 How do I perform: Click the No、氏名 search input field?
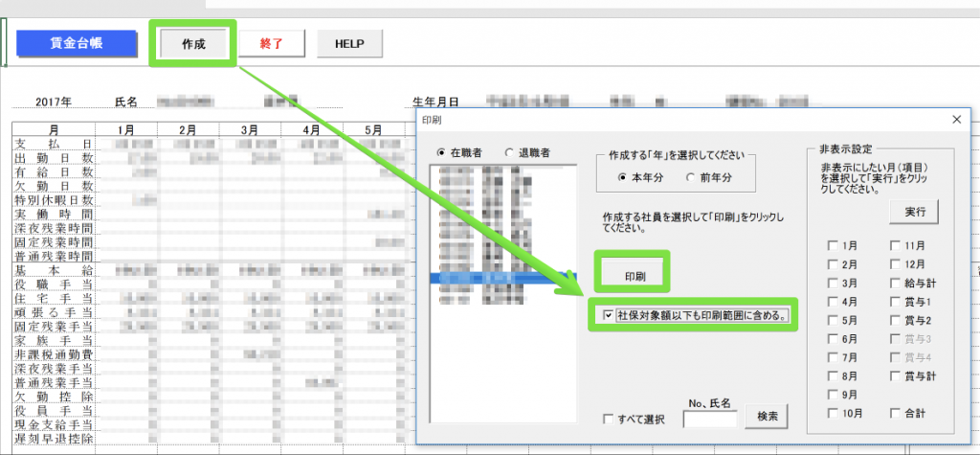(710, 419)
